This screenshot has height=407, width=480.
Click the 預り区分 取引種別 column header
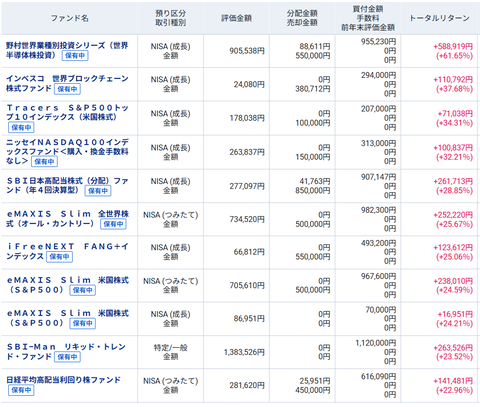170,18
